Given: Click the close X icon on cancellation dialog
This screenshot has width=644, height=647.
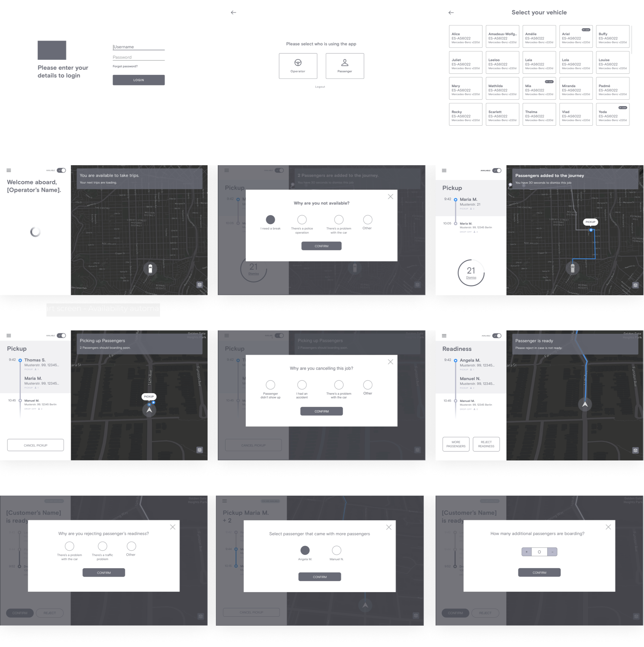Looking at the screenshot, I should tap(390, 362).
